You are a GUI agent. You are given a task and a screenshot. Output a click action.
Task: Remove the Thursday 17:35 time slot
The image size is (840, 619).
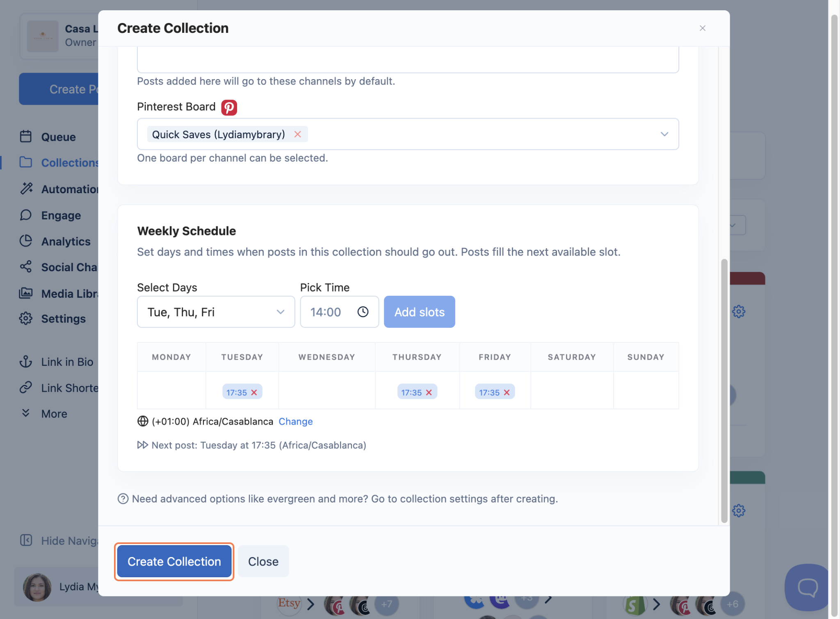429,393
